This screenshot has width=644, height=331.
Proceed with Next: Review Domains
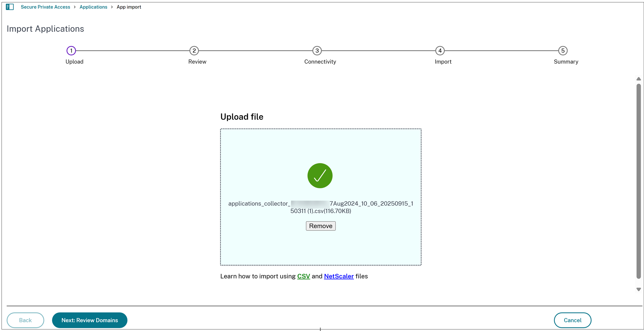tap(90, 320)
